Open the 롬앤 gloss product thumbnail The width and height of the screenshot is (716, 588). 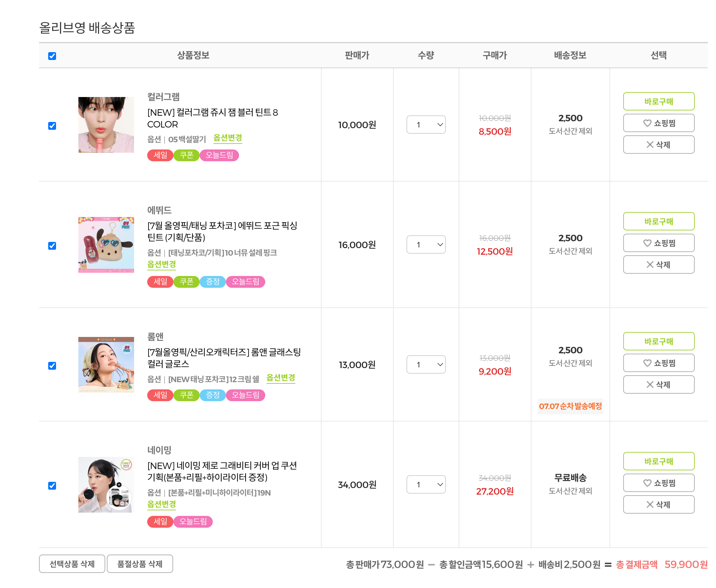106,364
